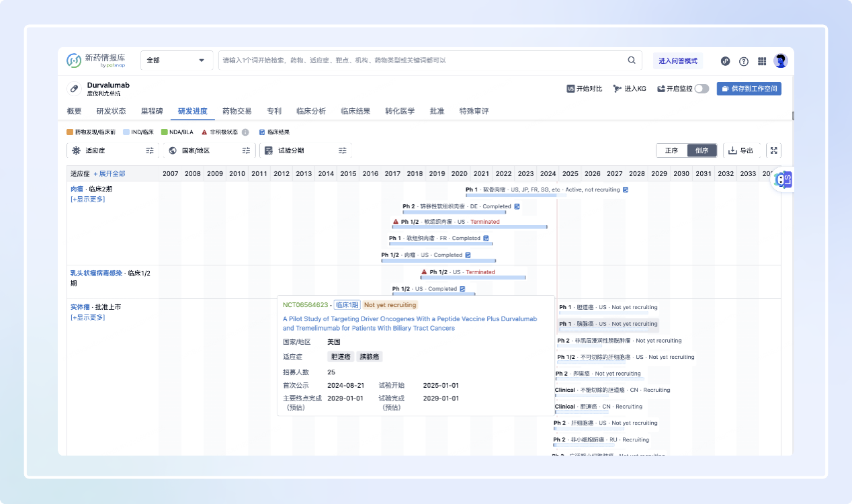
Task: Click warning triangle on Ph 1/2 US Terminated row
Action: (x=424, y=272)
